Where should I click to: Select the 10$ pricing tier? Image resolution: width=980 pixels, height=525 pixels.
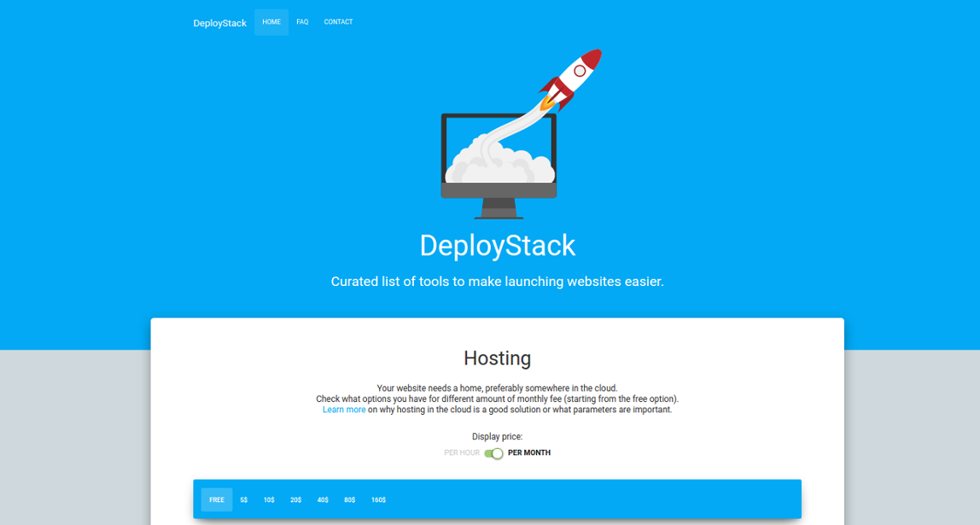pyautogui.click(x=269, y=499)
